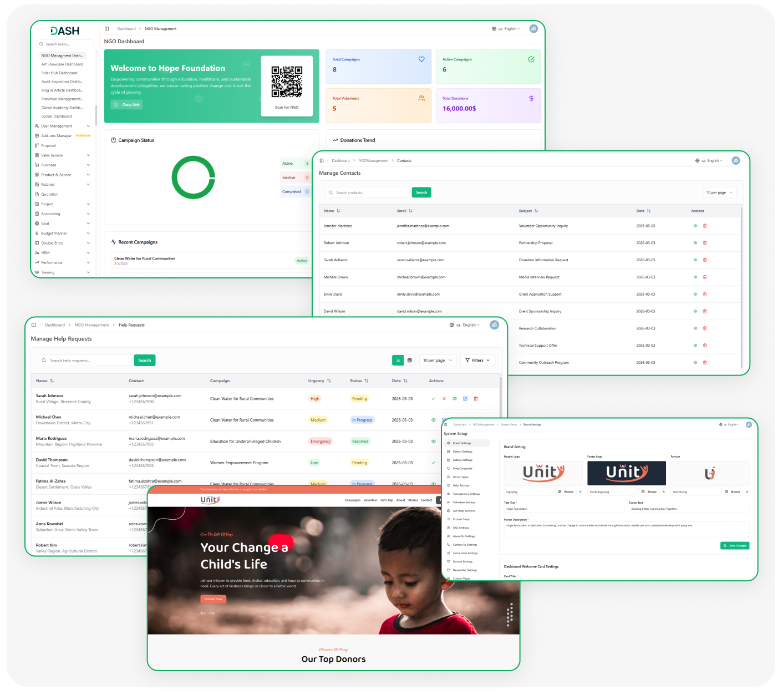Sort help requests by Urgency arrows
Screen dimensions: 783x700
tap(329, 381)
